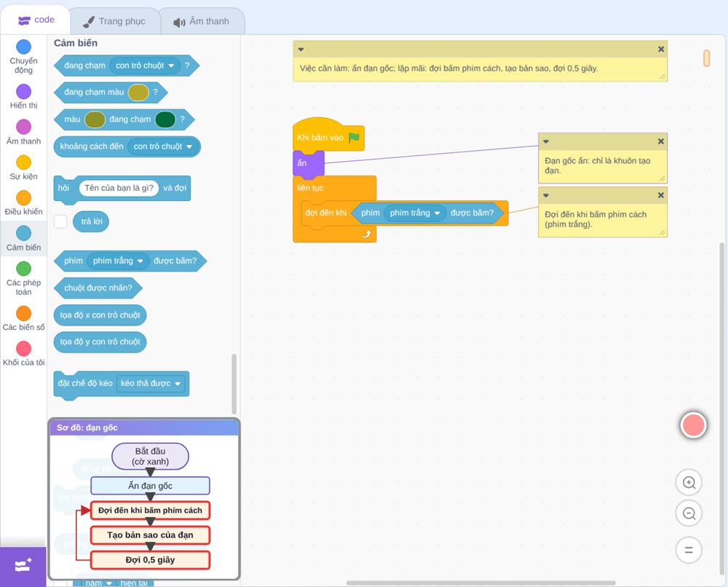Zoom in on the workspace
The height and width of the screenshot is (587, 728).
tap(689, 483)
